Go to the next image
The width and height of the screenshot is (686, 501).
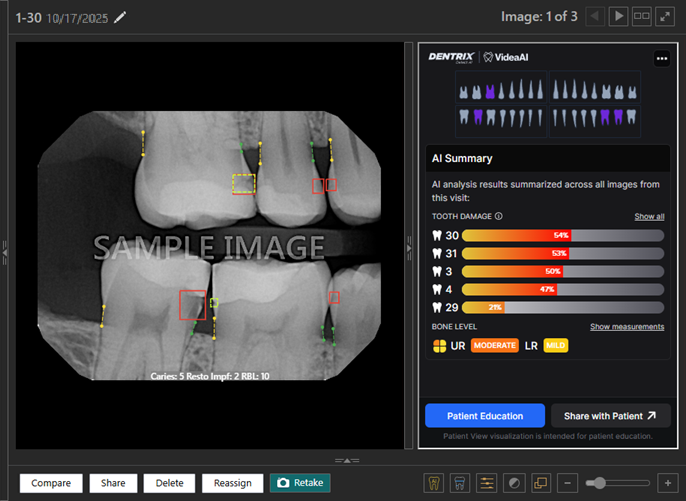[619, 16]
